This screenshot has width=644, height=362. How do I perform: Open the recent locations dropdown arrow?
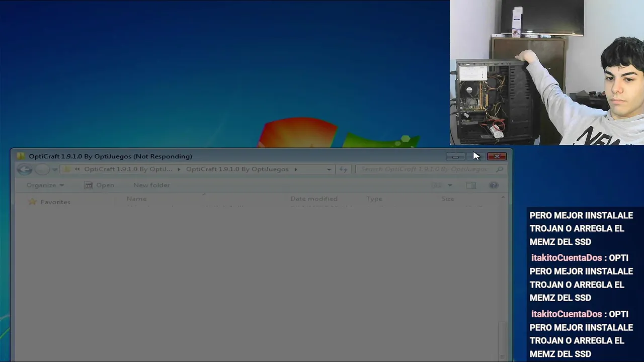click(54, 169)
